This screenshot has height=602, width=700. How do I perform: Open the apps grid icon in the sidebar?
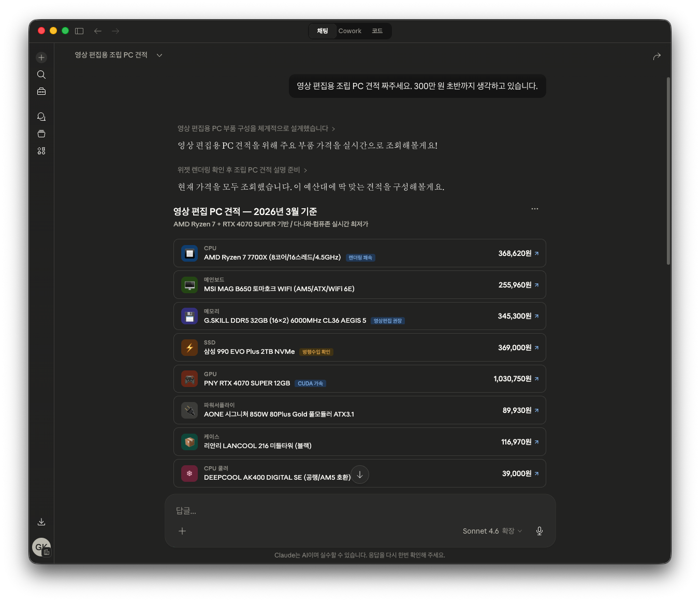pos(41,151)
